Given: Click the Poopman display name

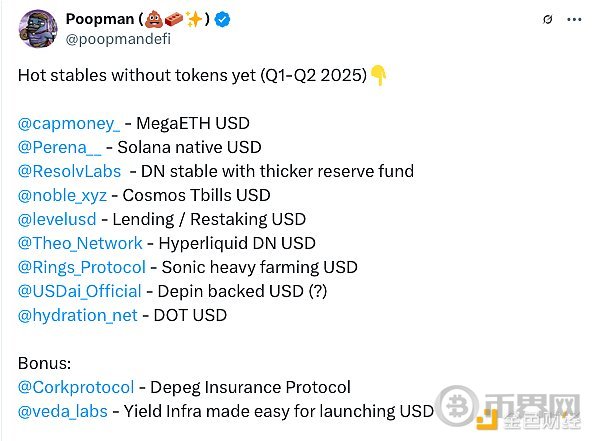Looking at the screenshot, I should pyautogui.click(x=100, y=19).
